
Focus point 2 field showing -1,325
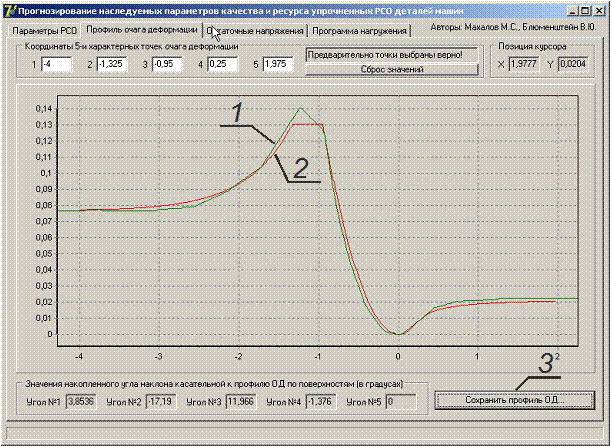[x=112, y=65]
